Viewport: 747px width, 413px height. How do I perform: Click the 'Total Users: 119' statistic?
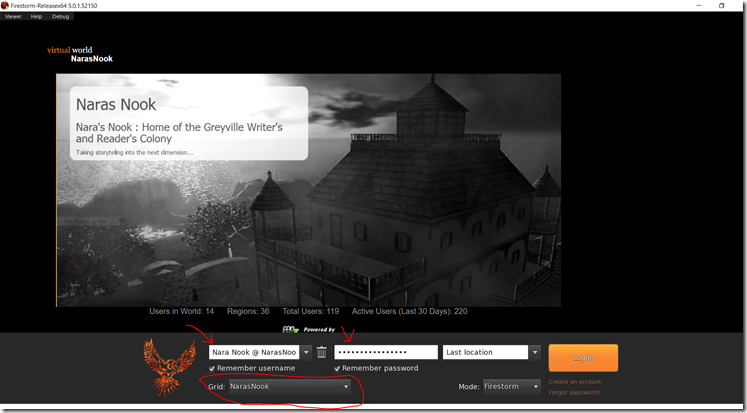coord(311,311)
